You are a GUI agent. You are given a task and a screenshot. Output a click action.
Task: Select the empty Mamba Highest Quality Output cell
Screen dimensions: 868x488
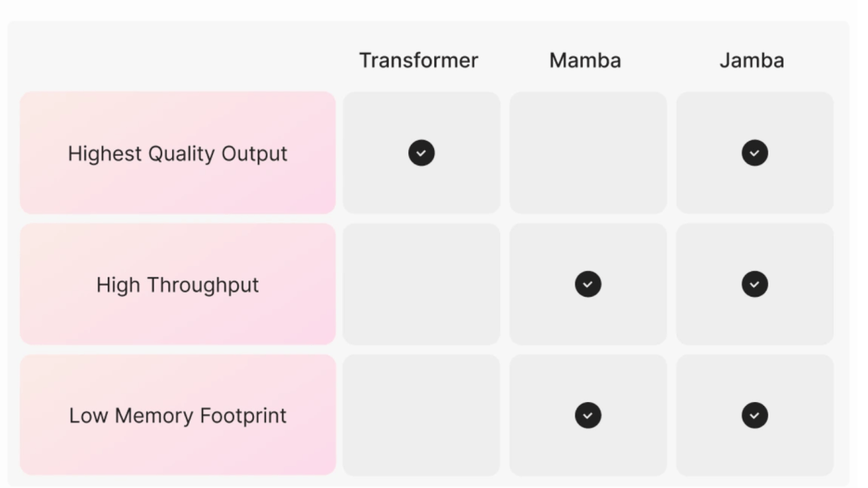588,153
